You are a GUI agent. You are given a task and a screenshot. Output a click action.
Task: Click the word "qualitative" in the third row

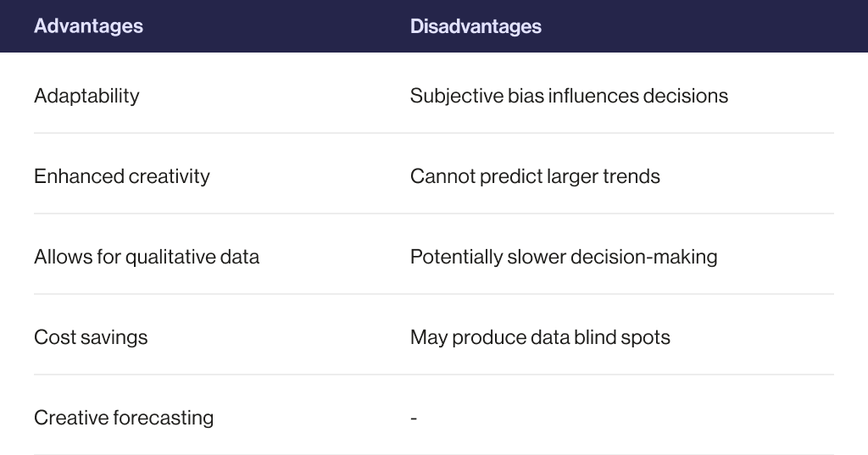166,257
